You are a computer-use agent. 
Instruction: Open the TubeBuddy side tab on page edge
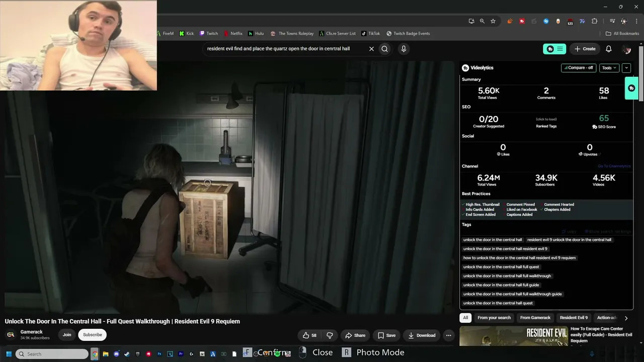(631, 88)
